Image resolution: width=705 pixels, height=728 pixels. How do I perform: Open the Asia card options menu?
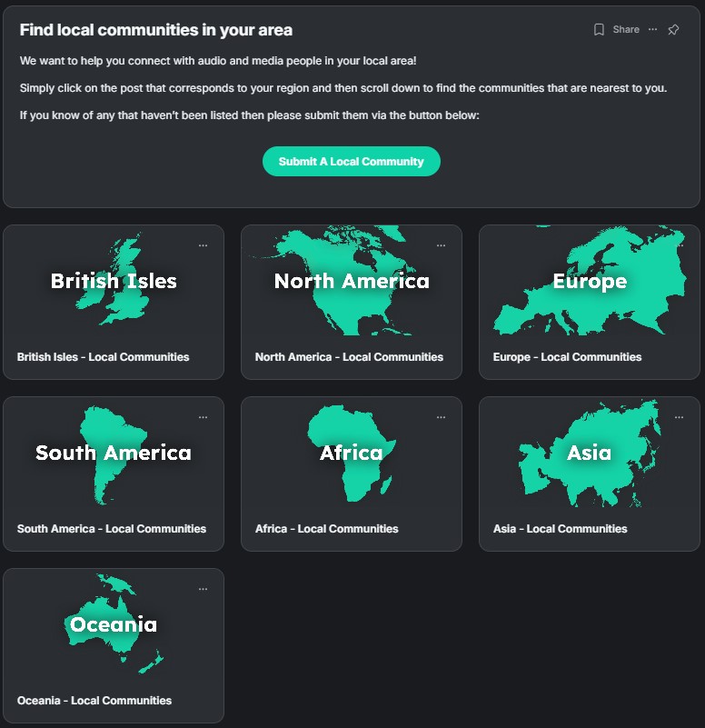679,417
